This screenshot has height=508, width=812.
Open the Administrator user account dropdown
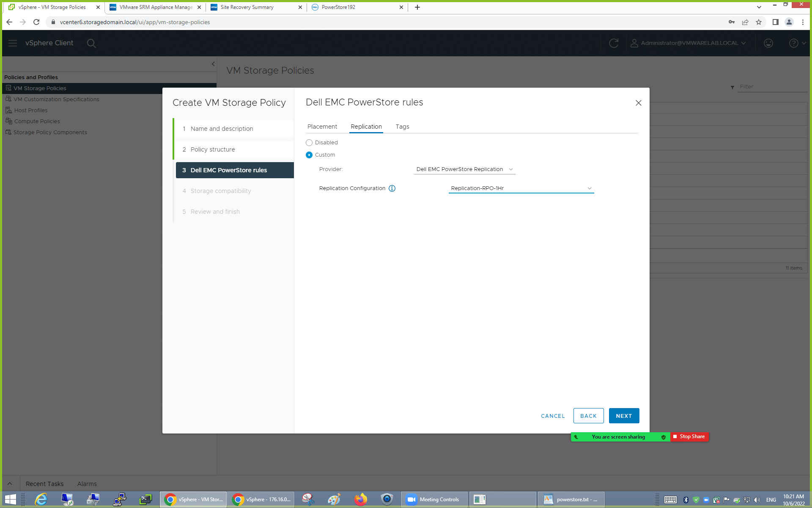pyautogui.click(x=688, y=43)
